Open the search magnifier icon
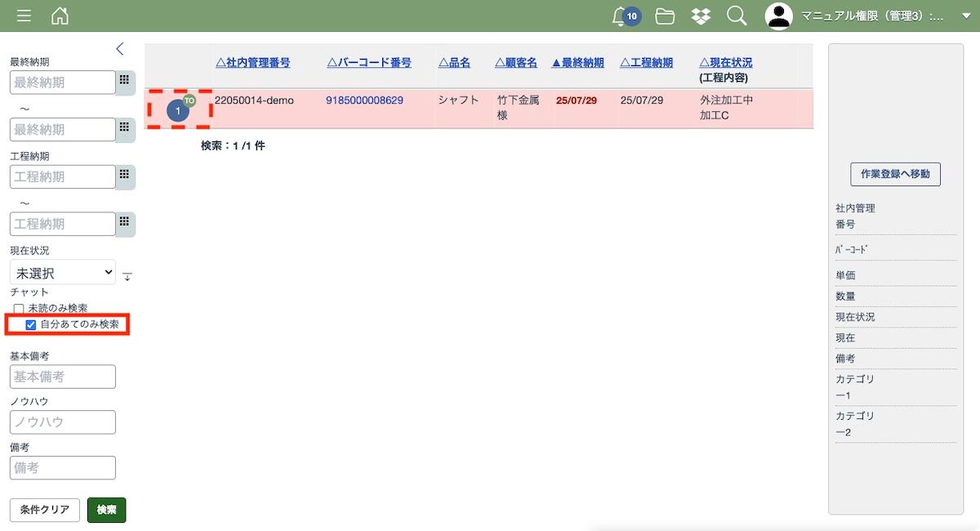980x531 pixels. click(x=736, y=16)
